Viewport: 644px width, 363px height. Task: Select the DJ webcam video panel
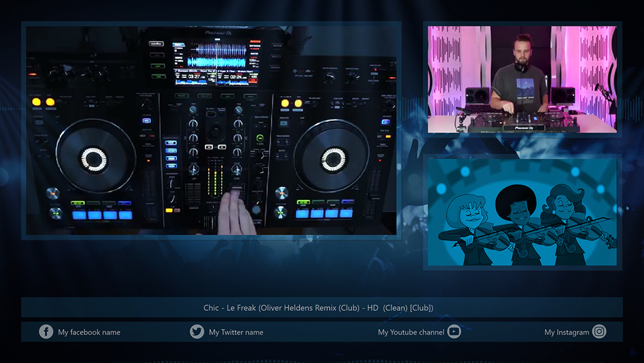tap(522, 79)
